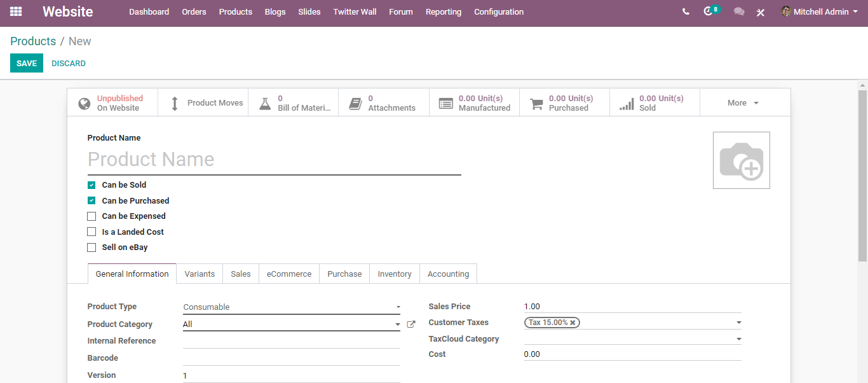The height and width of the screenshot is (383, 868).
Task: Tick the Sell on eBay checkbox
Action: (x=92, y=247)
